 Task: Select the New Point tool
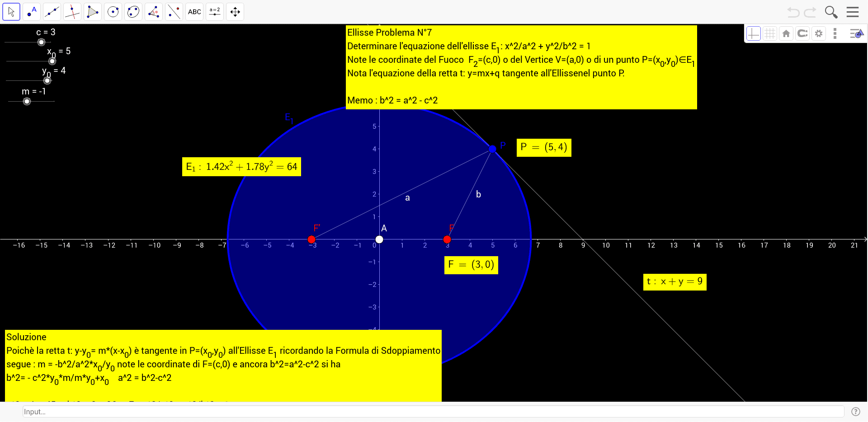point(32,12)
